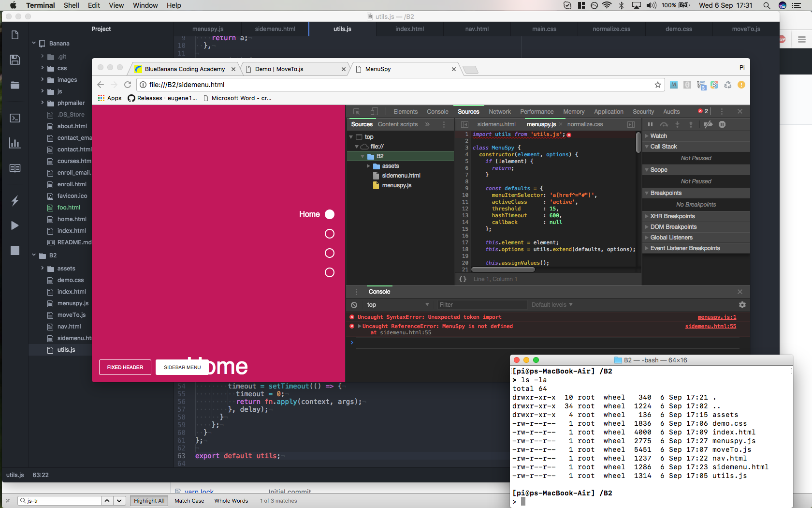
Task: Switch to the Network tab in DevTools
Action: pyautogui.click(x=500, y=112)
